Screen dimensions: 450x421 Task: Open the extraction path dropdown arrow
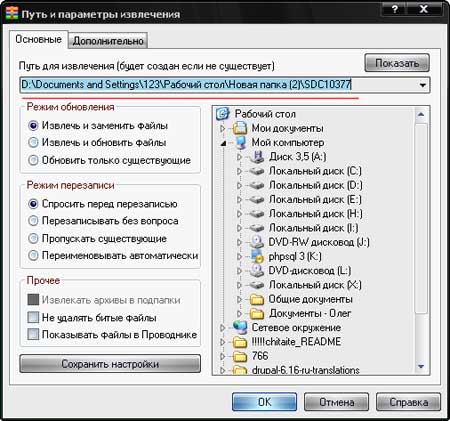click(x=423, y=85)
